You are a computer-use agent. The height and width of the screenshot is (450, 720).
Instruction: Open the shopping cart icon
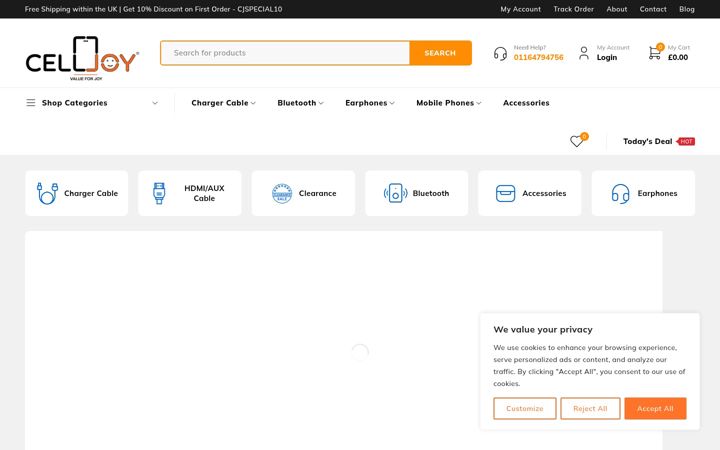(x=654, y=53)
